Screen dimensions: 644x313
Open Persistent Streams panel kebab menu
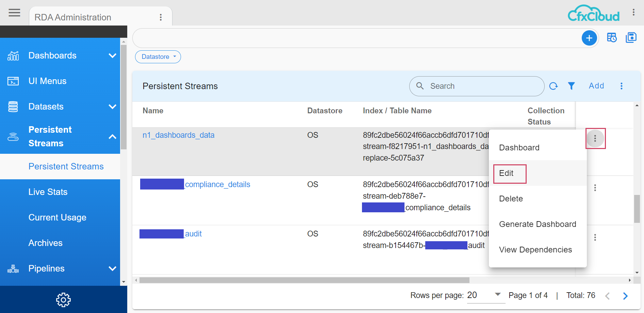621,86
